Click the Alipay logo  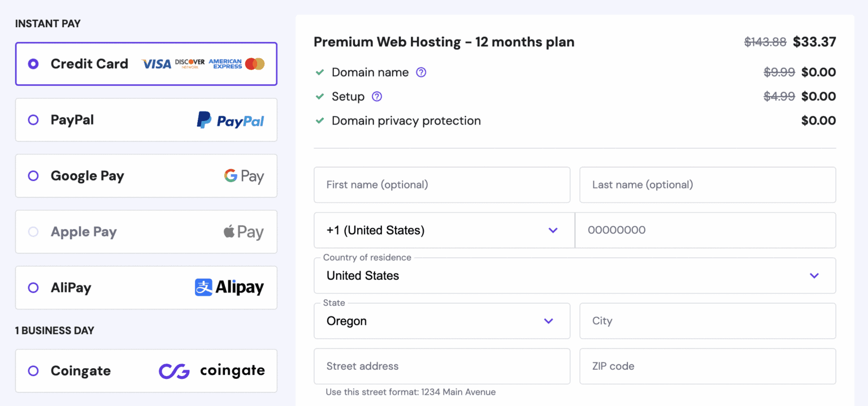[x=228, y=287]
